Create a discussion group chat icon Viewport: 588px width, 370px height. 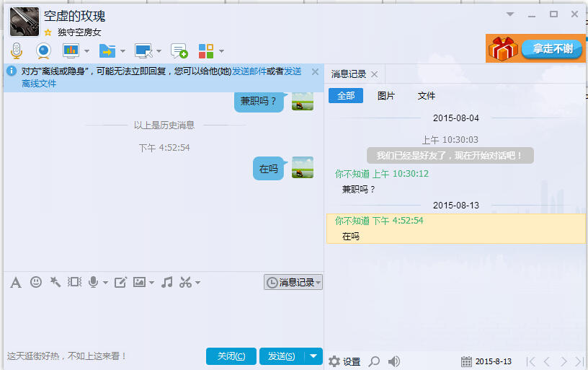point(179,50)
